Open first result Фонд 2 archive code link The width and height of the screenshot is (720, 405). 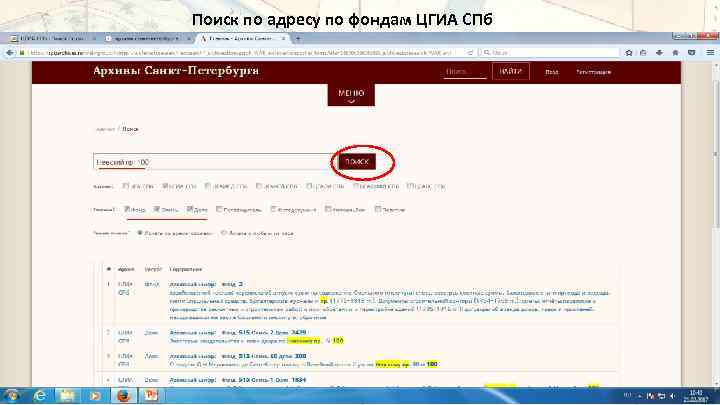coord(206,284)
